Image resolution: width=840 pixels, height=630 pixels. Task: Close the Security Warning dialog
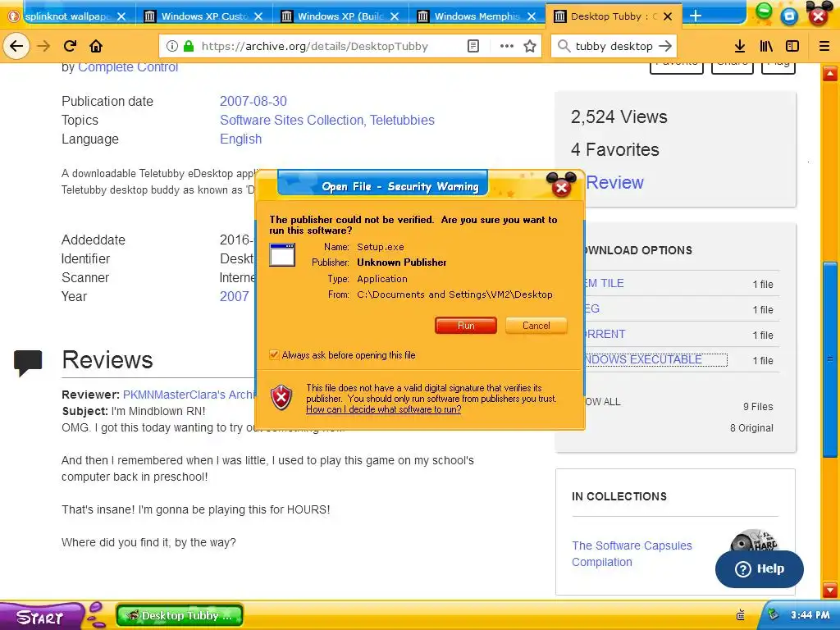[561, 188]
